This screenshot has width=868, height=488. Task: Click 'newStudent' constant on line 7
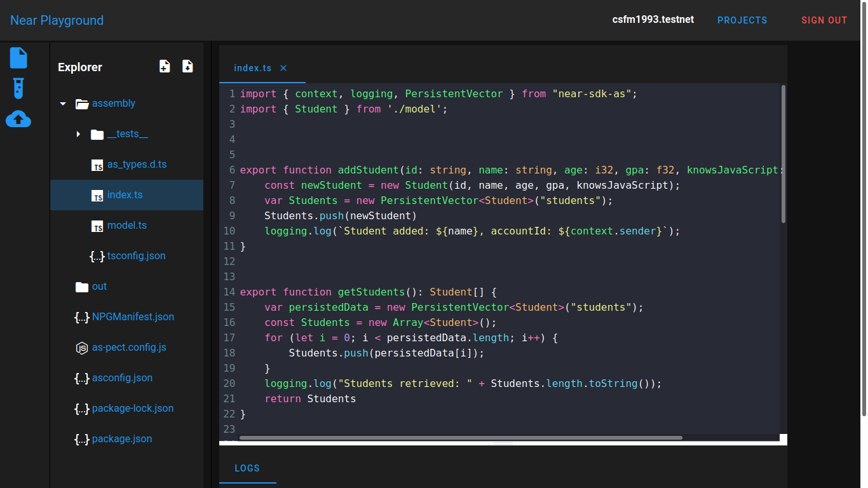pos(332,185)
